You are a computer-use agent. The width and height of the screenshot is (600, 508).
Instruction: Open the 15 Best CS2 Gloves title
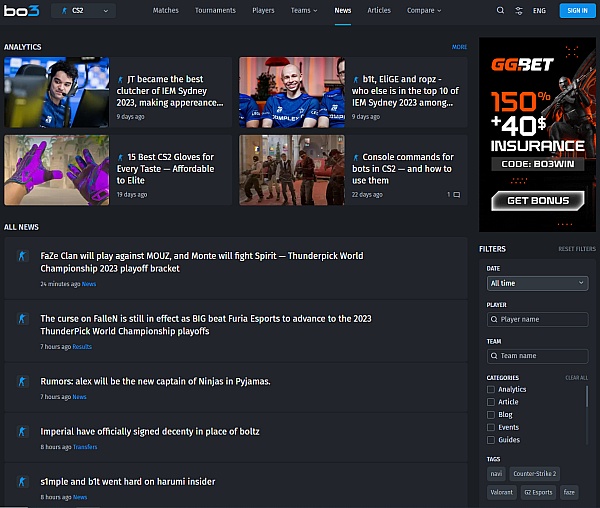(166, 169)
